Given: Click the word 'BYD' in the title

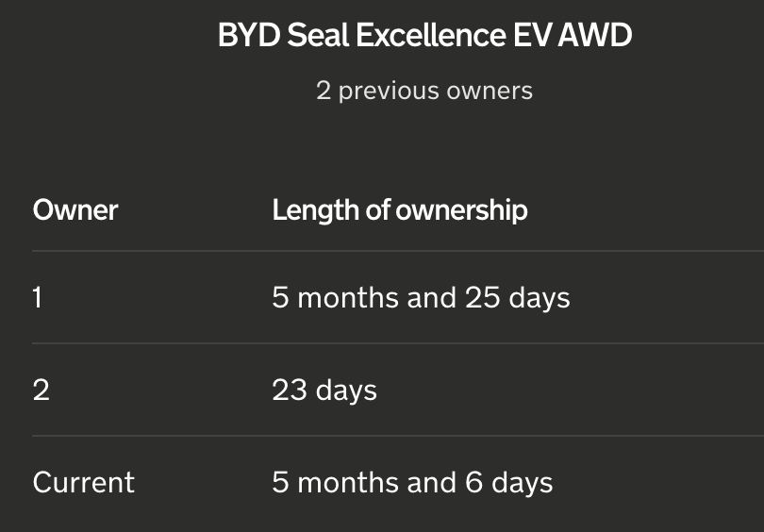Looking at the screenshot, I should coord(249,35).
